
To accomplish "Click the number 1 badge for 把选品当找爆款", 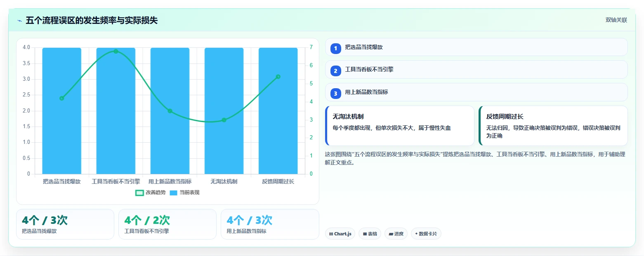I will pyautogui.click(x=335, y=48).
